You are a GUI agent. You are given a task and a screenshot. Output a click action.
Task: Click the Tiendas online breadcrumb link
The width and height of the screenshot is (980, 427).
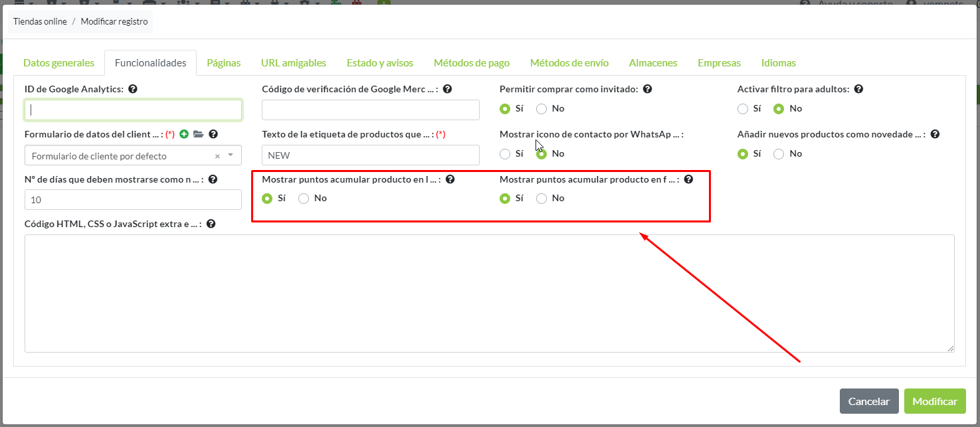40,21
